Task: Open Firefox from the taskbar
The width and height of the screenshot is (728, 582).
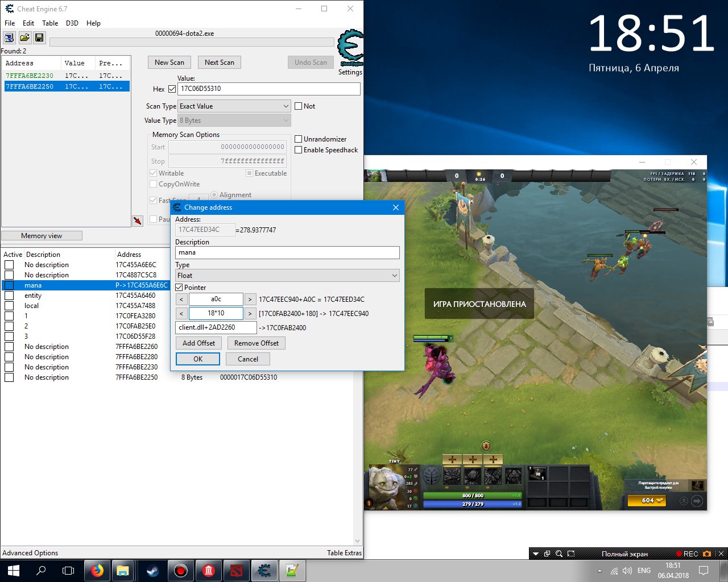Action: pyautogui.click(x=97, y=571)
